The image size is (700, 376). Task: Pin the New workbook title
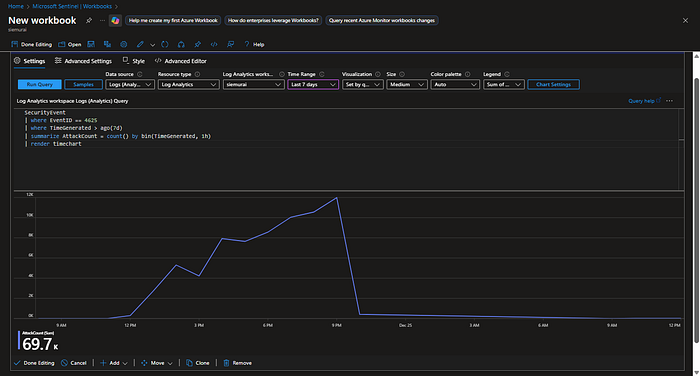coord(89,21)
